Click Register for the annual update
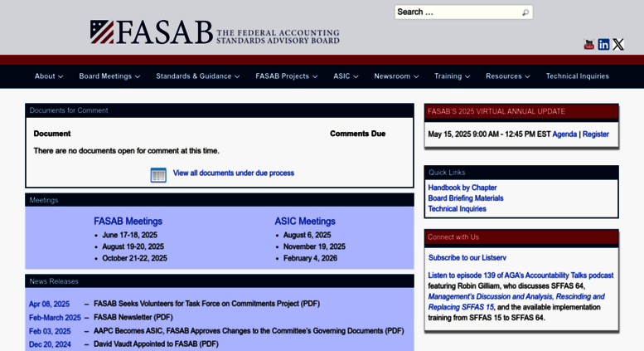644x351 pixels. click(x=596, y=134)
